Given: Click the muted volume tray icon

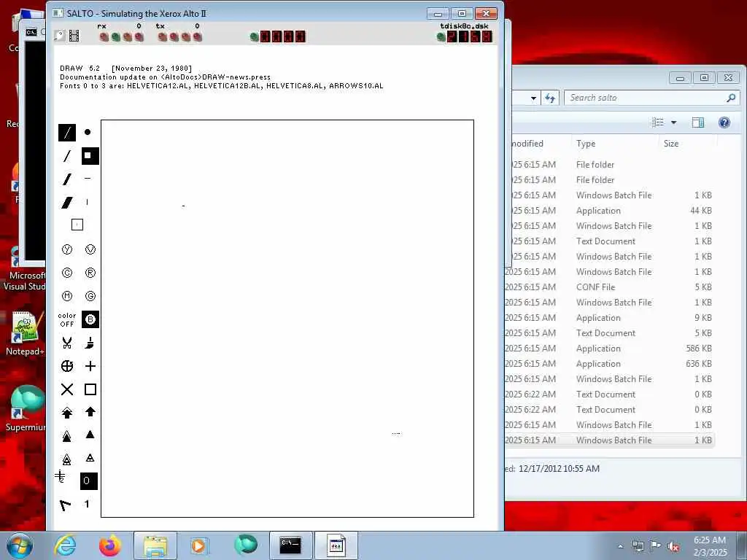Looking at the screenshot, I should (673, 547).
